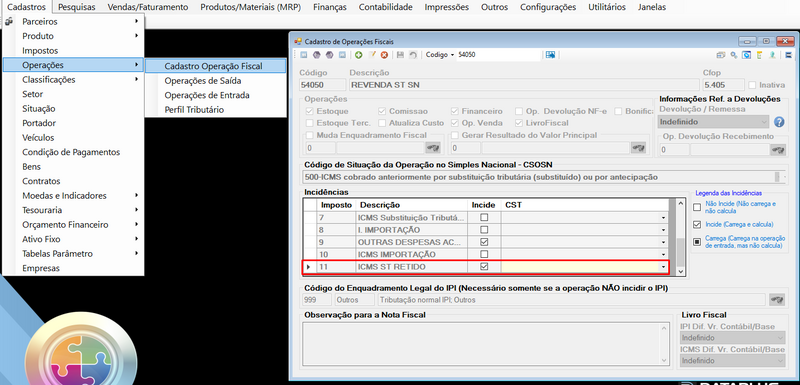Open the Utilitários menu
The width and height of the screenshot is (800, 385).
tap(607, 7)
